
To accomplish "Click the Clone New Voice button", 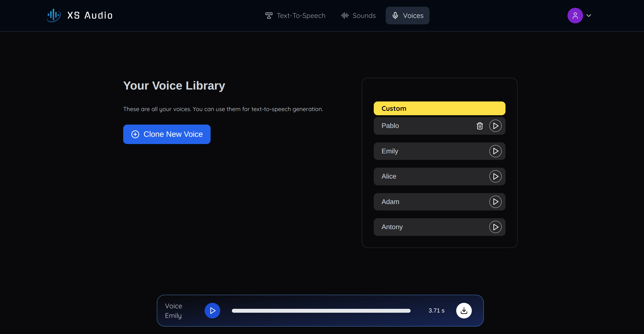I will [x=167, y=134].
